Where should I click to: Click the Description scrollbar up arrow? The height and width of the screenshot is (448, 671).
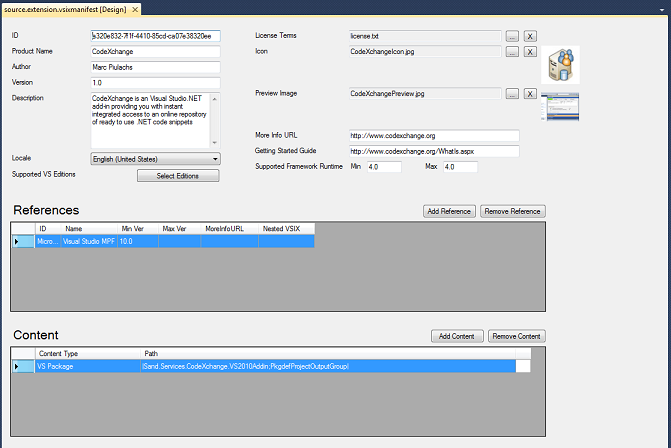pyautogui.click(x=215, y=99)
